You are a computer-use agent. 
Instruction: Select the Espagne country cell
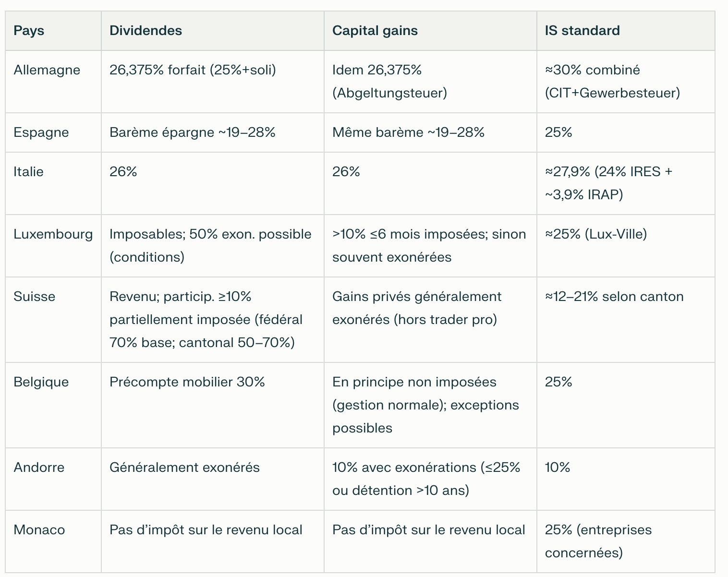coord(41,132)
